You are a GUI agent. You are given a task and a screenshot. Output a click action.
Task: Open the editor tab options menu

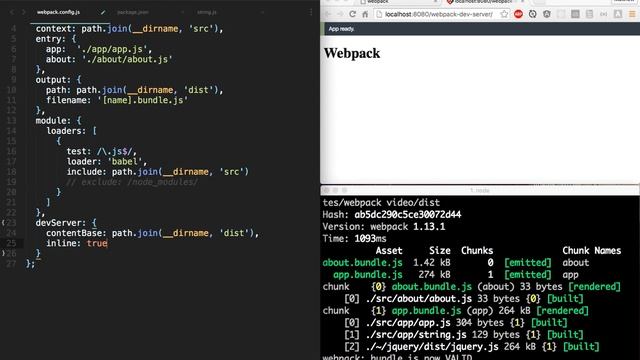(311, 12)
